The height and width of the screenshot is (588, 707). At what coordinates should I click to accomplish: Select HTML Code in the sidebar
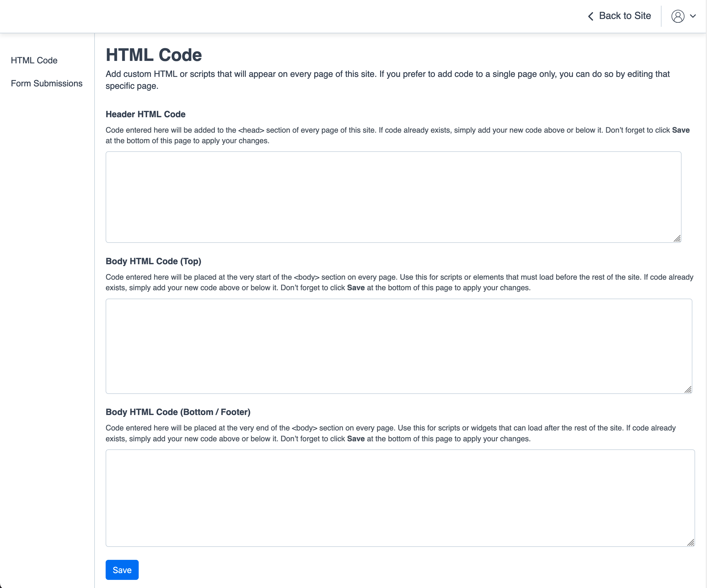(34, 60)
